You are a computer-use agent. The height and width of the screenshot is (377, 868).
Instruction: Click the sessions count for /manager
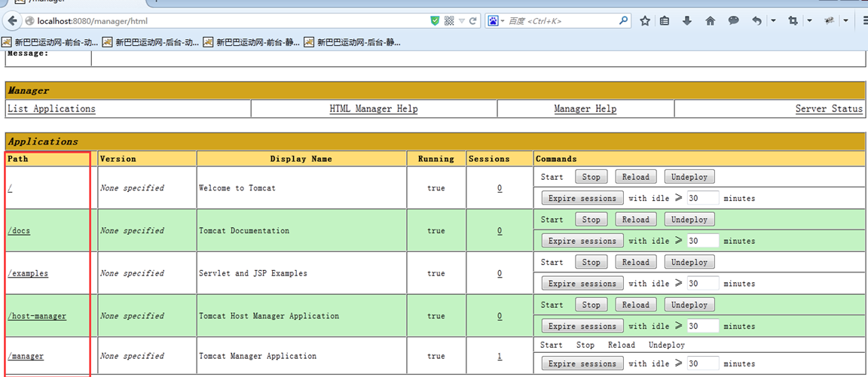coord(500,356)
